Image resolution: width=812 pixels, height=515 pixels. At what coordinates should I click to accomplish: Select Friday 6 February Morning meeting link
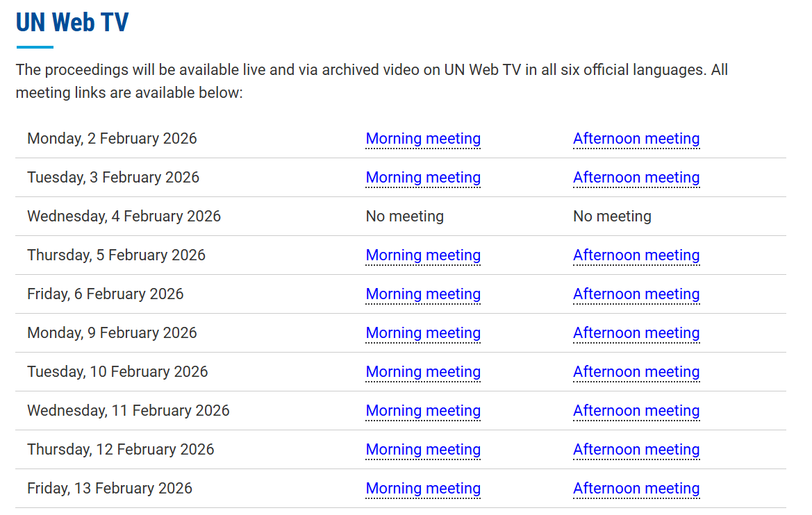coord(423,294)
